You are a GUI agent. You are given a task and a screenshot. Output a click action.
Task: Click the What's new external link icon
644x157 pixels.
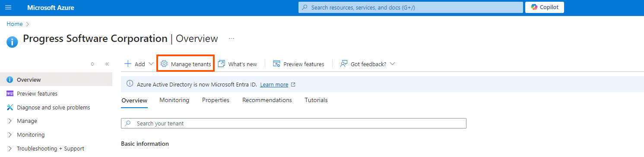[x=222, y=64]
